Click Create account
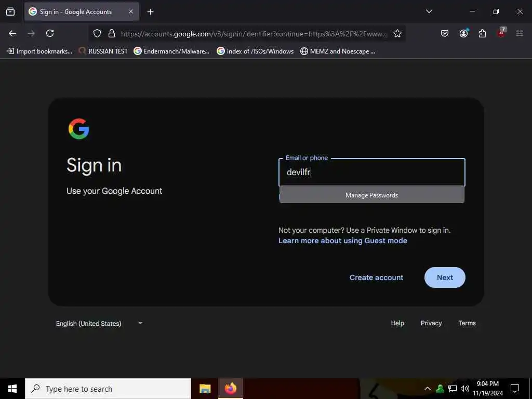Screen dimensions: 532x399 coord(376,277)
